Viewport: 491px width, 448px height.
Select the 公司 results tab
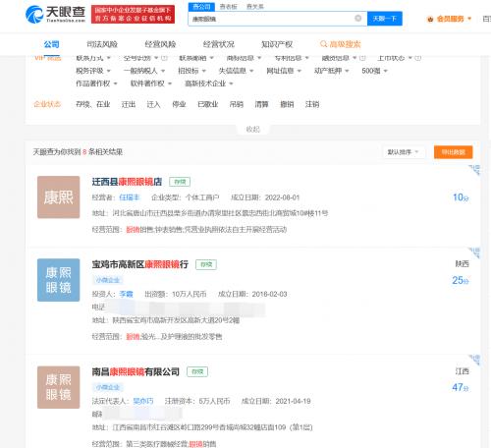(52, 44)
